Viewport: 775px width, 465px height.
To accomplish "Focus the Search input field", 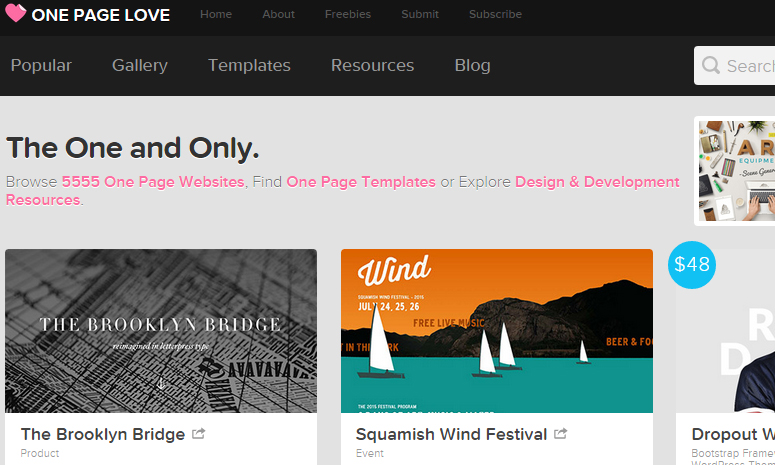I will pyautogui.click(x=735, y=66).
